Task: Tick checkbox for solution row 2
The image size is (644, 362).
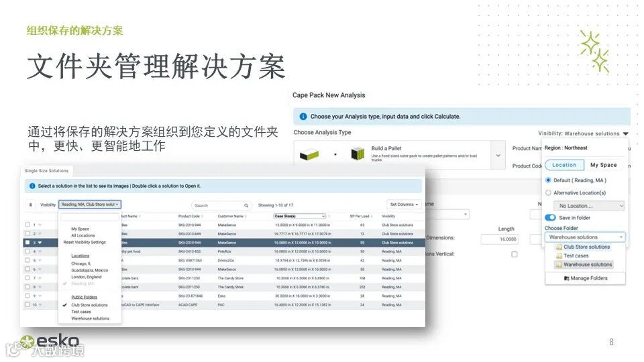Action: [x=28, y=233]
